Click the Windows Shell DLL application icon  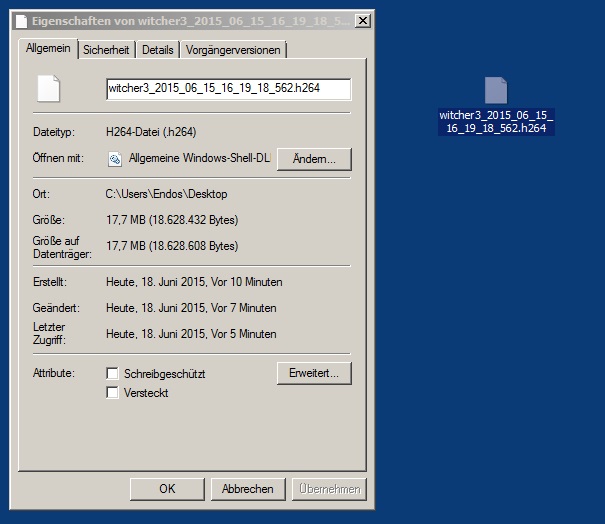point(115,159)
